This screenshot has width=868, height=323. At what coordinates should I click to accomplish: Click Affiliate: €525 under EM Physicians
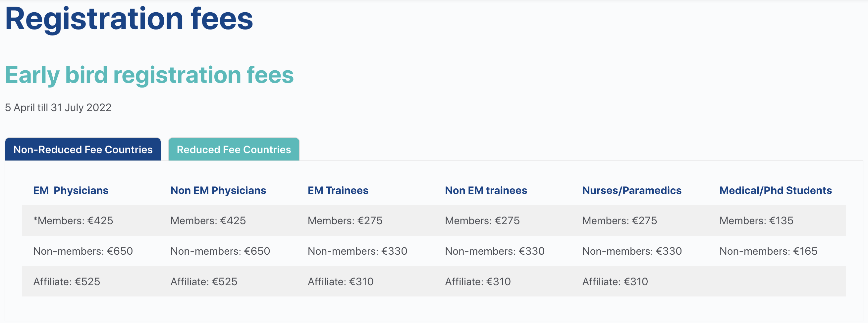pyautogui.click(x=67, y=282)
